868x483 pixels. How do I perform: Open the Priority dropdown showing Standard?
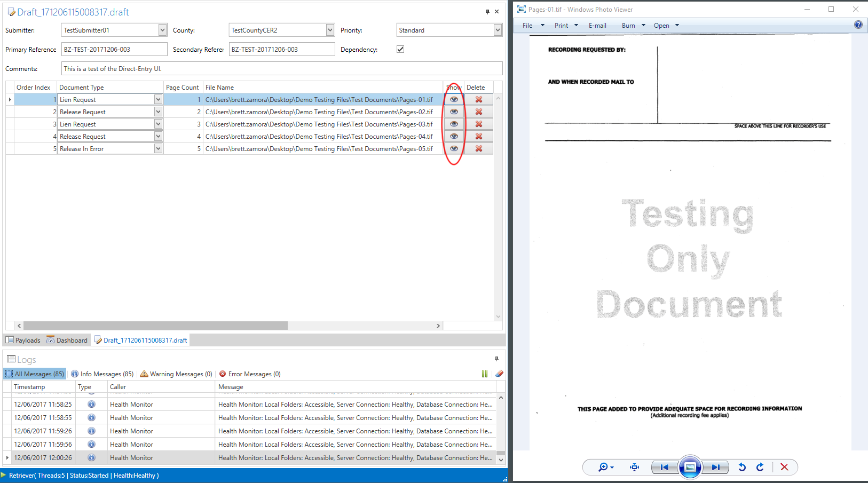497,30
